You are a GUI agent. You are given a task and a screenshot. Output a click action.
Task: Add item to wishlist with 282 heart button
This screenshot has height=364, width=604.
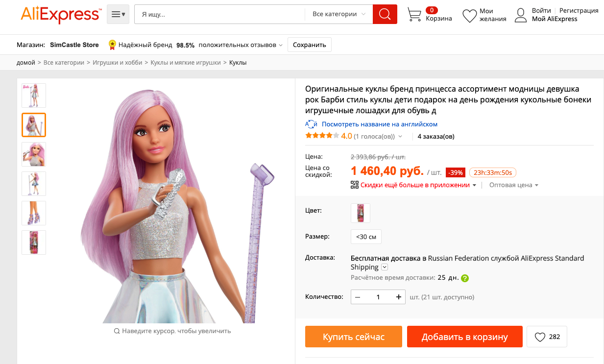coord(547,337)
